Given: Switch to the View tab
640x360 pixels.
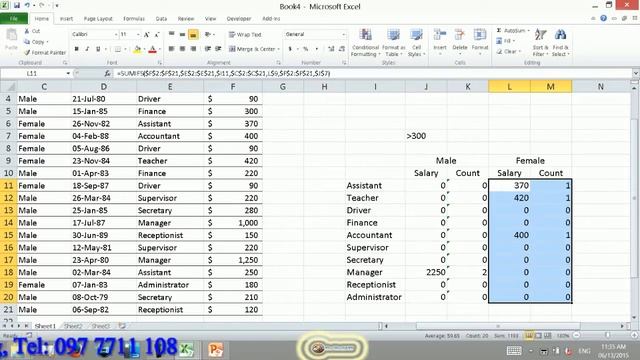Looking at the screenshot, I should (210, 19).
